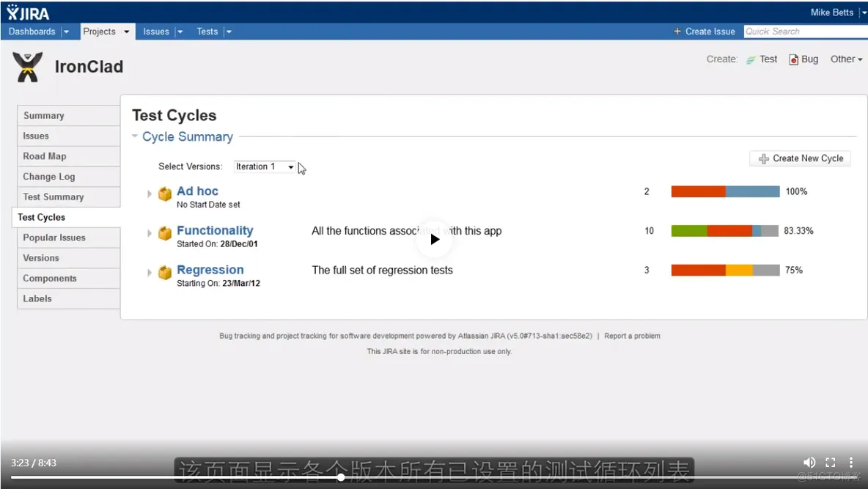Click the Mike Betts user name
The width and height of the screenshot is (868, 489).
(x=832, y=12)
